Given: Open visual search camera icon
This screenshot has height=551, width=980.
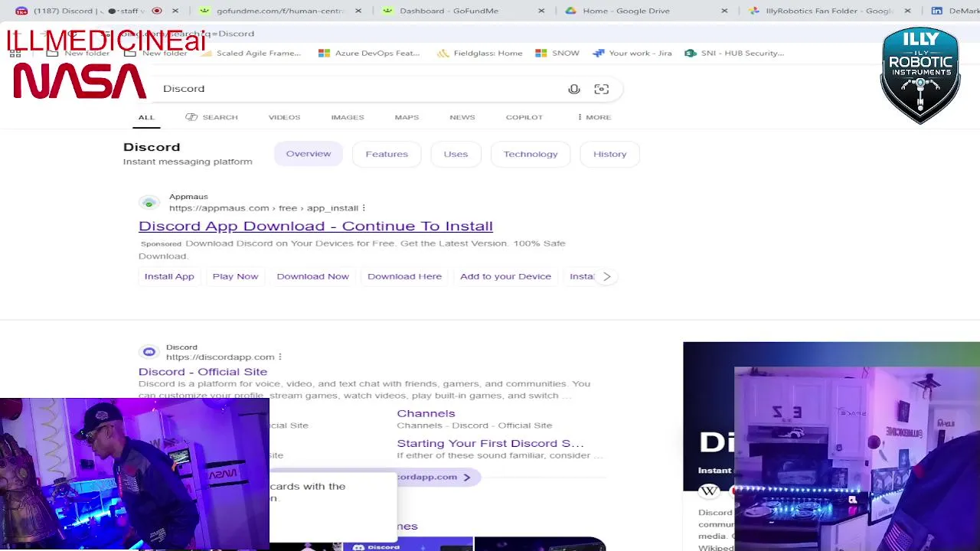Looking at the screenshot, I should pyautogui.click(x=602, y=89).
